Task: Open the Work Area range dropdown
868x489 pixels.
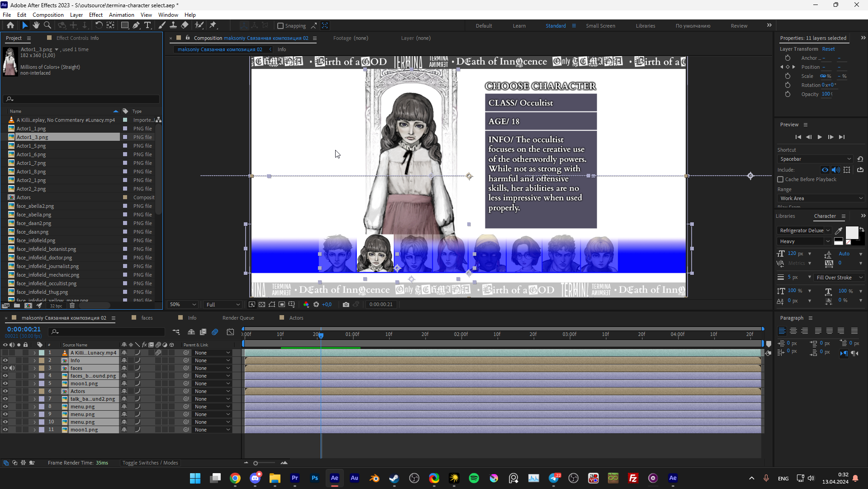Action: coord(821,198)
